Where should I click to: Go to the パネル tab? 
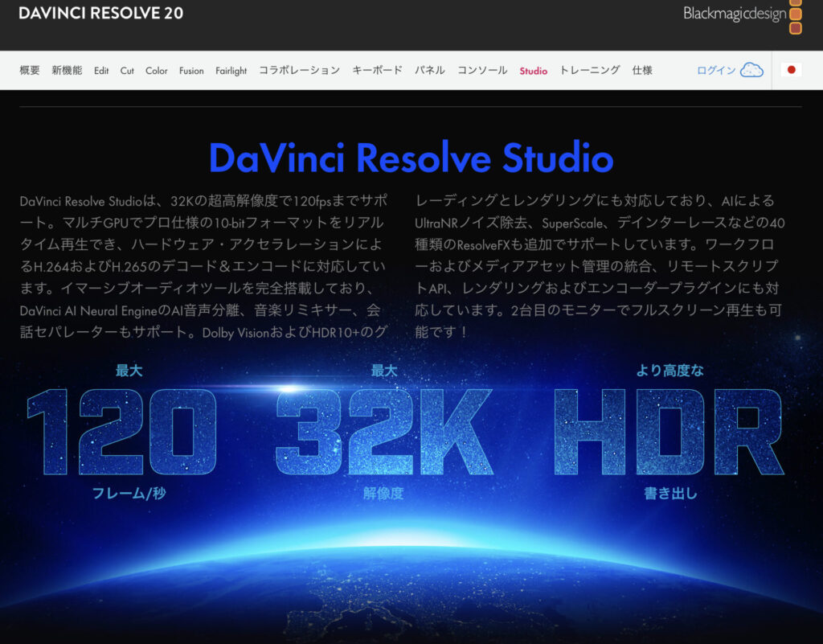[429, 71]
